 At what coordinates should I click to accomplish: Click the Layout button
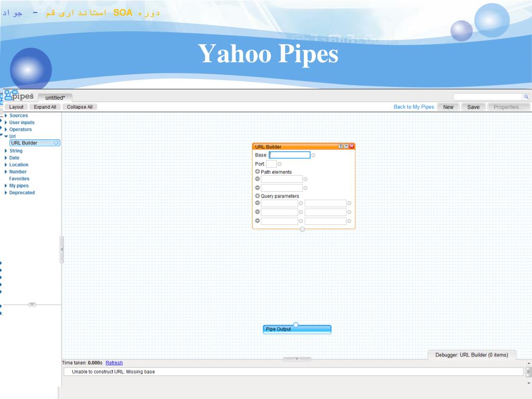(x=16, y=107)
